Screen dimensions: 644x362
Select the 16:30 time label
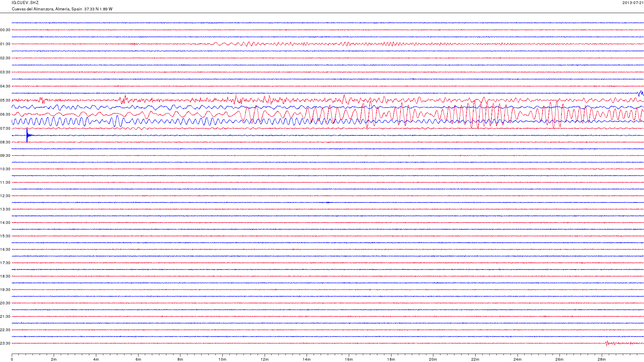(x=5, y=249)
